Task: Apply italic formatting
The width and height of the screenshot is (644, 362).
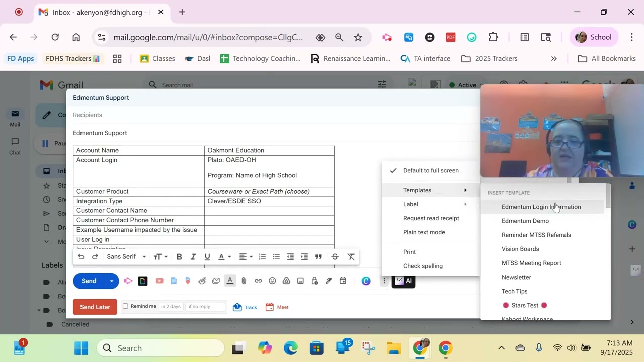Action: (x=193, y=257)
